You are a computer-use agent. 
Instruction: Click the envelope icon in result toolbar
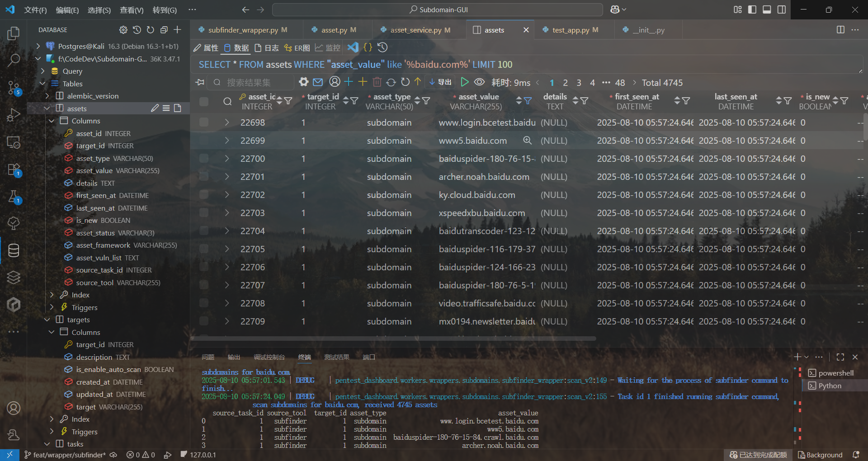click(x=318, y=82)
